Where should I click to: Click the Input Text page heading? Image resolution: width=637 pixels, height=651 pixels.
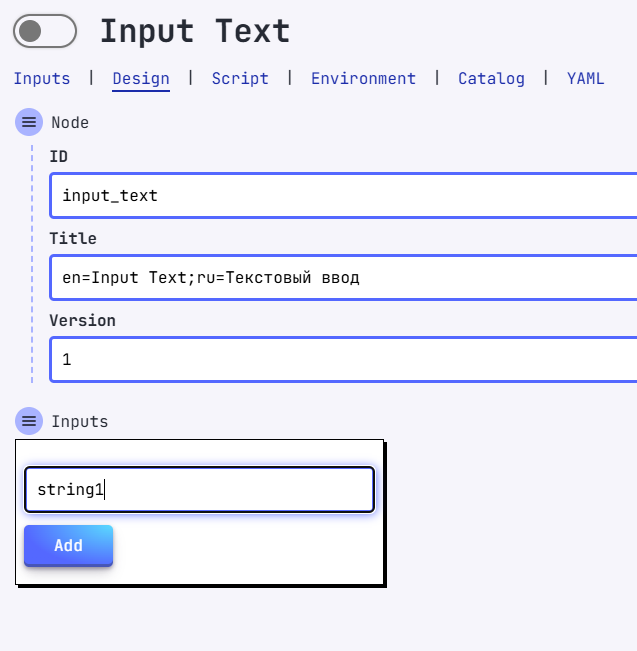click(195, 31)
